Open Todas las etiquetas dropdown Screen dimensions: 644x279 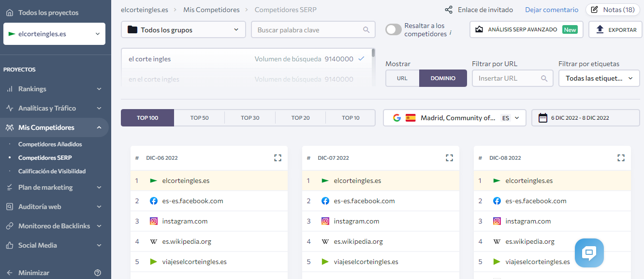[599, 78]
